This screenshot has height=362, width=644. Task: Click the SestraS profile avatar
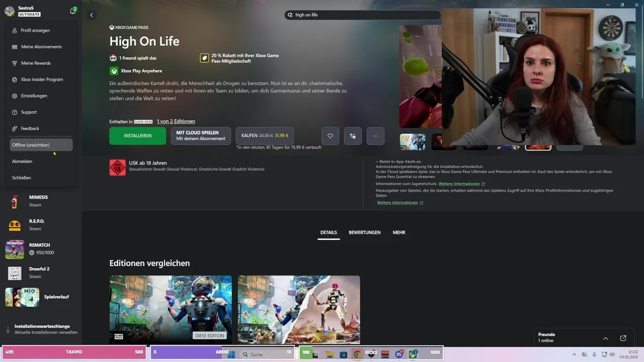pos(10,12)
